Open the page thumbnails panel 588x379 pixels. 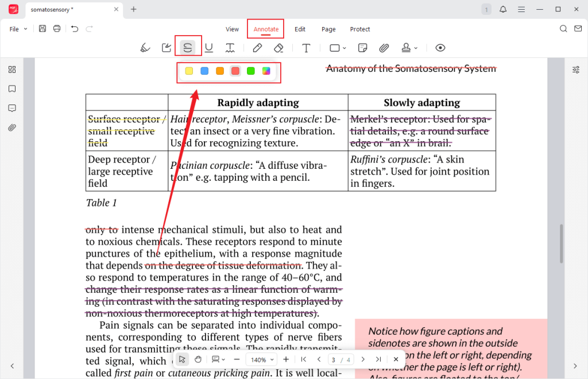tap(12, 69)
